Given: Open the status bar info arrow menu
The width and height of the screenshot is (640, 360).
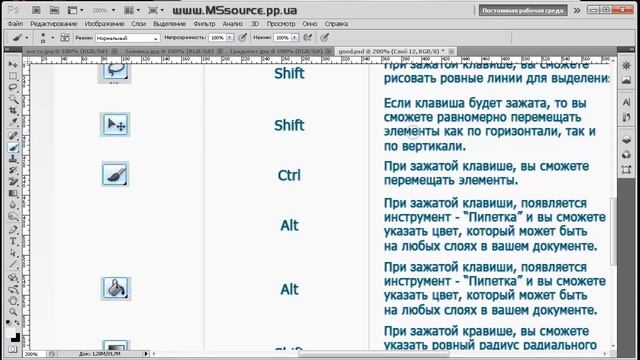Looking at the screenshot, I should click(x=146, y=353).
